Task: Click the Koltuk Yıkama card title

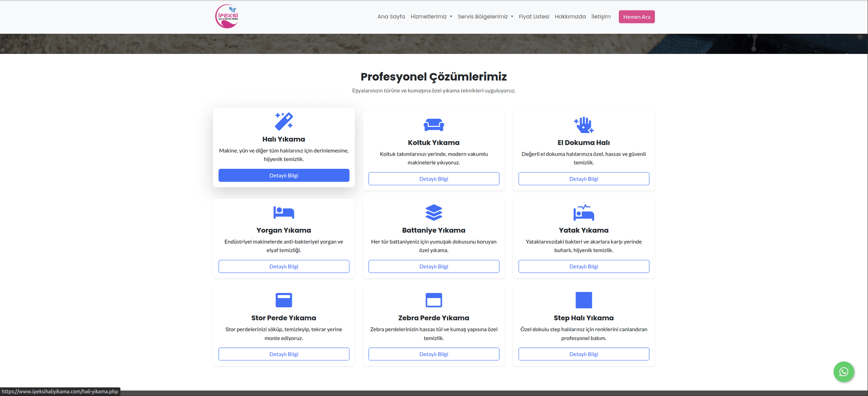Action: click(434, 142)
